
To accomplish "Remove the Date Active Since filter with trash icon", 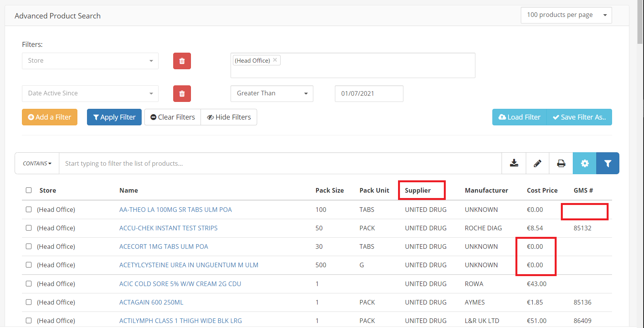I will coord(182,93).
